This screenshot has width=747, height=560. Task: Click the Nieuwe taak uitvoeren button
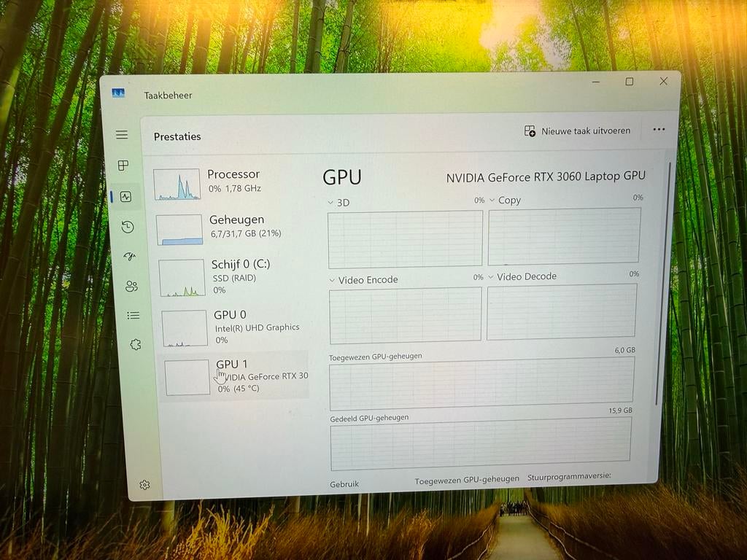pos(577,131)
